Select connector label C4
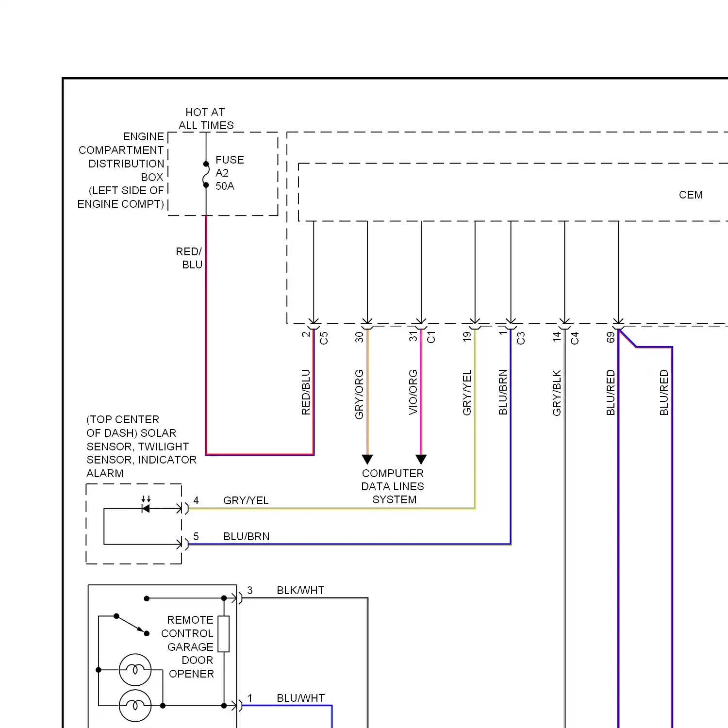 [x=575, y=338]
